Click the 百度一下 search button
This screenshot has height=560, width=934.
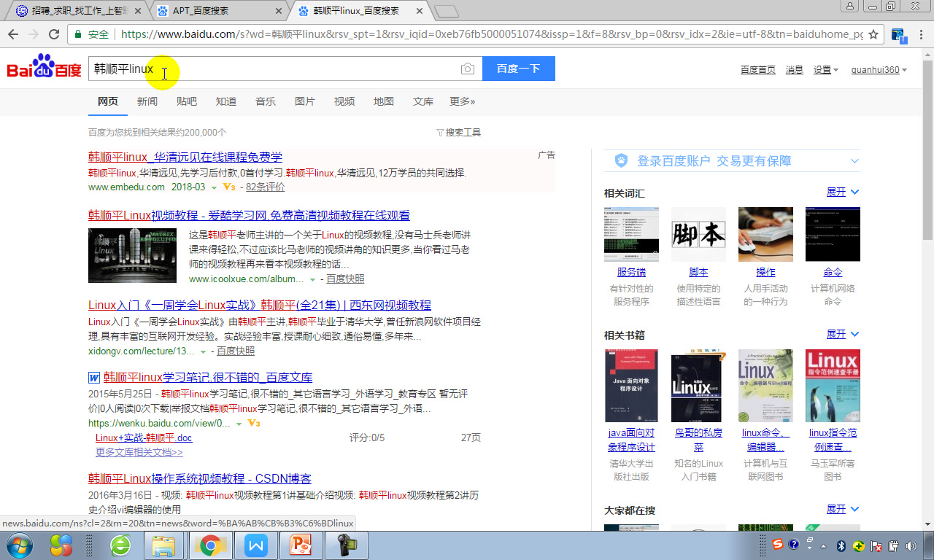[519, 69]
